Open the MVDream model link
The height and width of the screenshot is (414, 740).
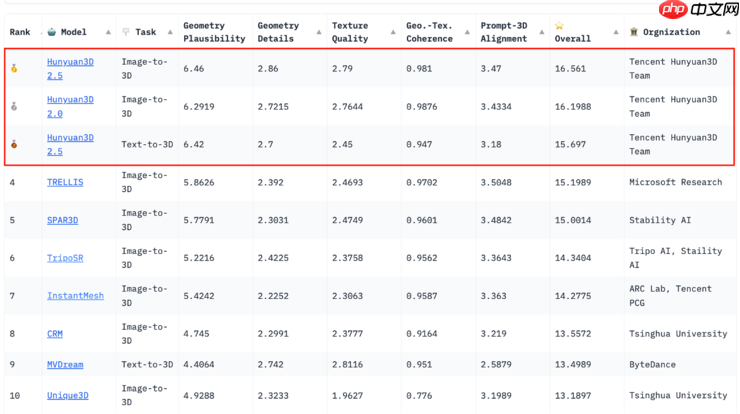65,365
